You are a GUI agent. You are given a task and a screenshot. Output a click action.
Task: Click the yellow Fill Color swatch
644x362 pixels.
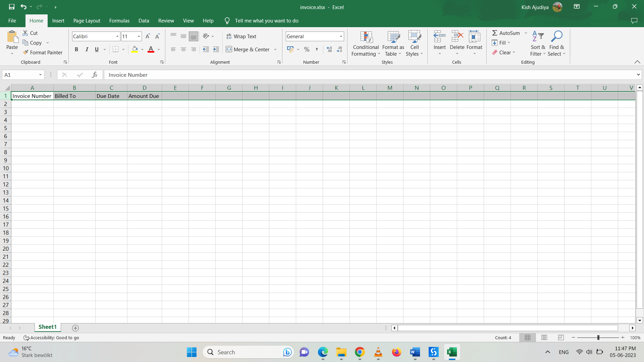(x=135, y=49)
